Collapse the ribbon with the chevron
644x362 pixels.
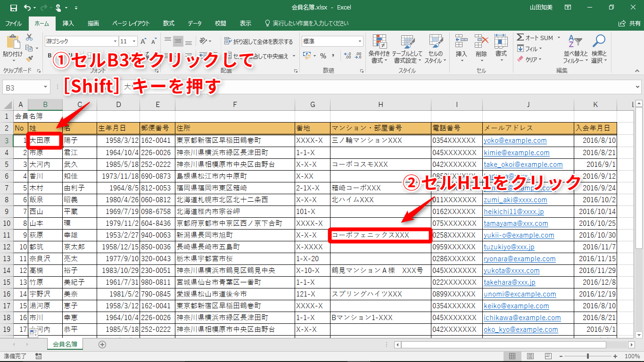pyautogui.click(x=637, y=71)
